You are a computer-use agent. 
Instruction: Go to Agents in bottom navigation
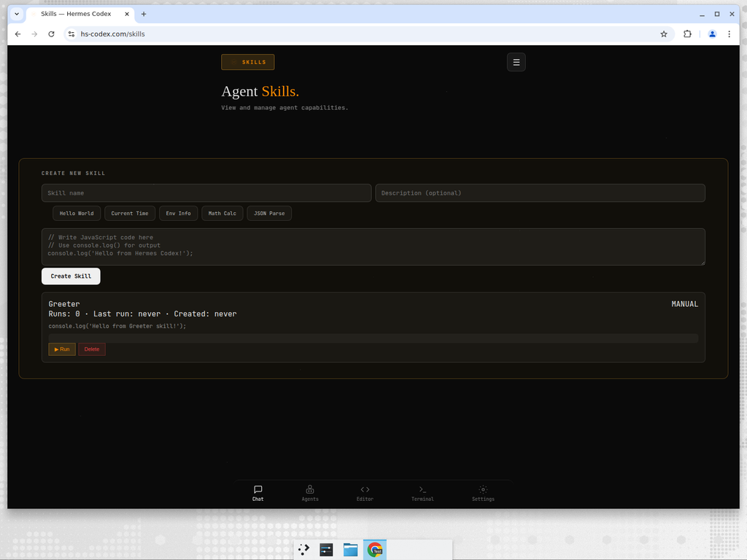309,493
